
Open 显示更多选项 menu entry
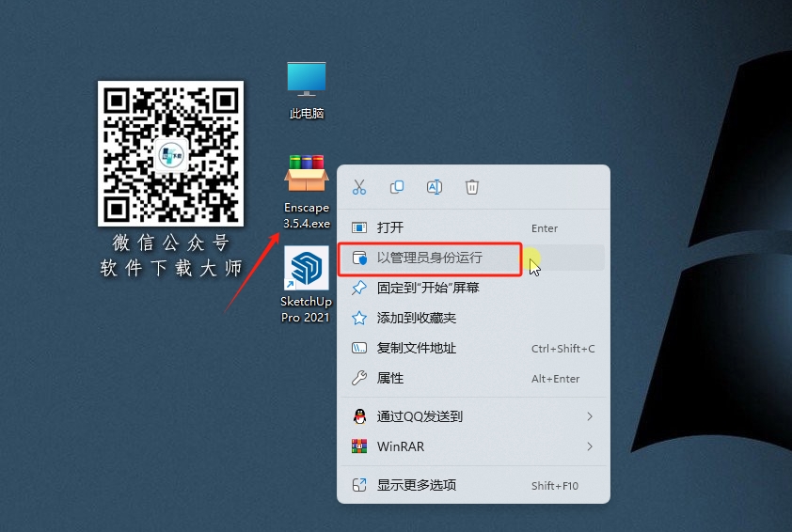[473, 485]
